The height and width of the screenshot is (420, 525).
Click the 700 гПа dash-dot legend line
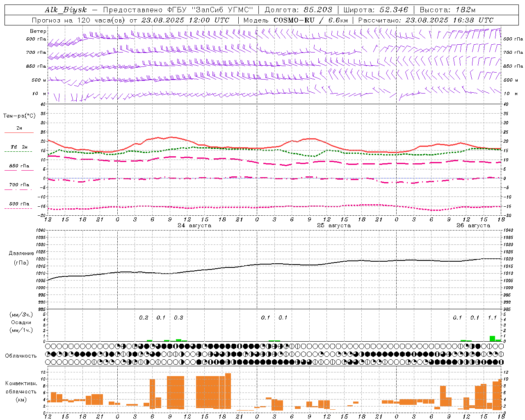(x=19, y=189)
